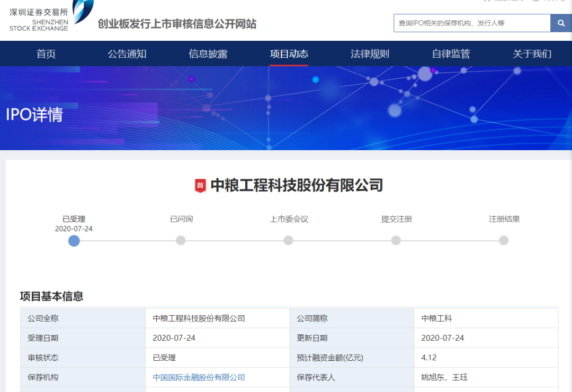Open the 法律规则 navigation tab
The image size is (572, 392).
click(370, 54)
